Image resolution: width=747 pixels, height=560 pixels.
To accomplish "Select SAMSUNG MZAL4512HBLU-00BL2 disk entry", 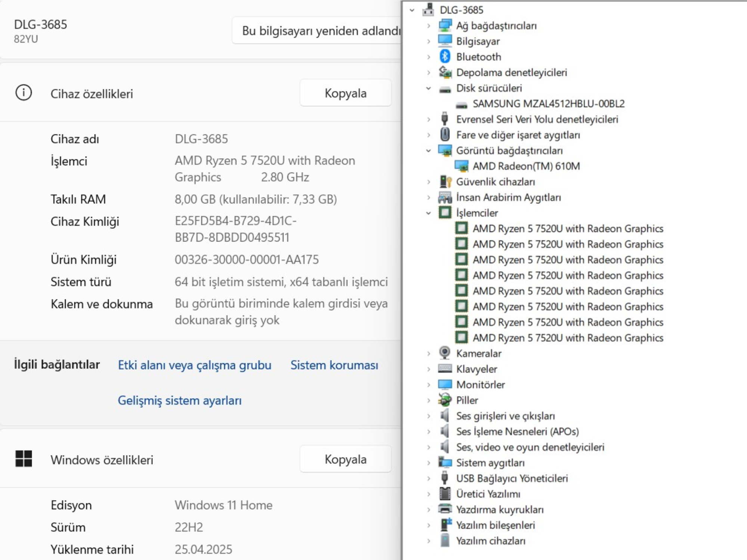I will click(548, 103).
